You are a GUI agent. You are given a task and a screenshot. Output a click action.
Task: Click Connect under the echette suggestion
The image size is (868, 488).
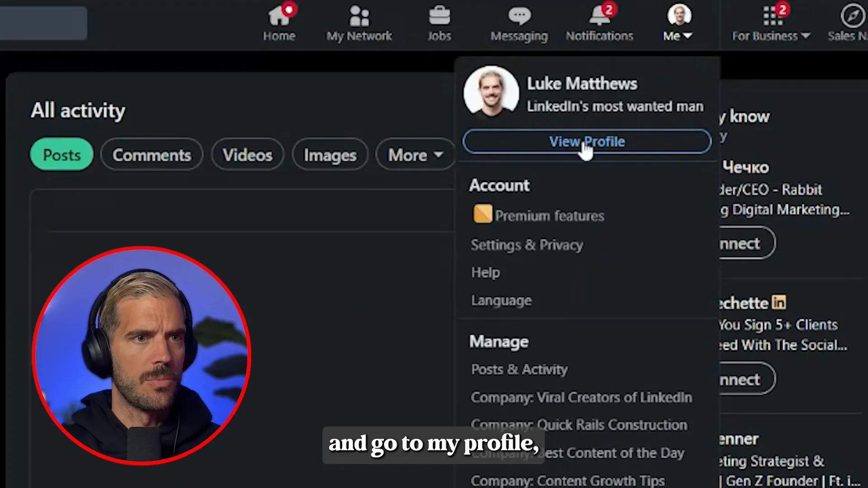click(747, 379)
